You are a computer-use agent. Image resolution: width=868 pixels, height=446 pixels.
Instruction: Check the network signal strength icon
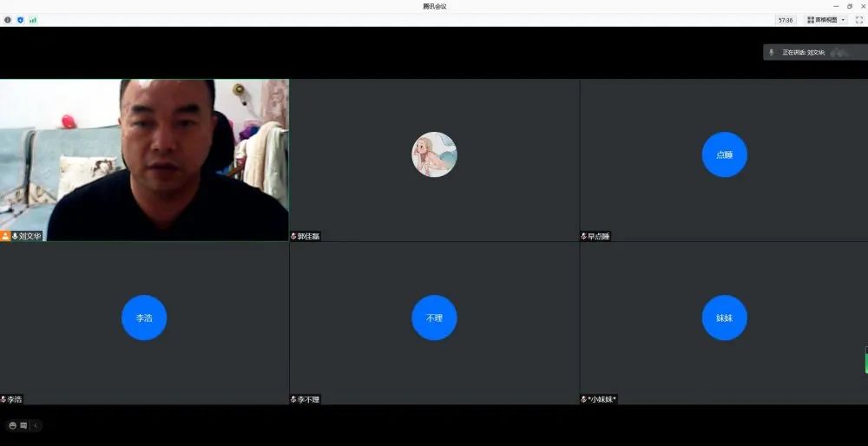click(33, 19)
